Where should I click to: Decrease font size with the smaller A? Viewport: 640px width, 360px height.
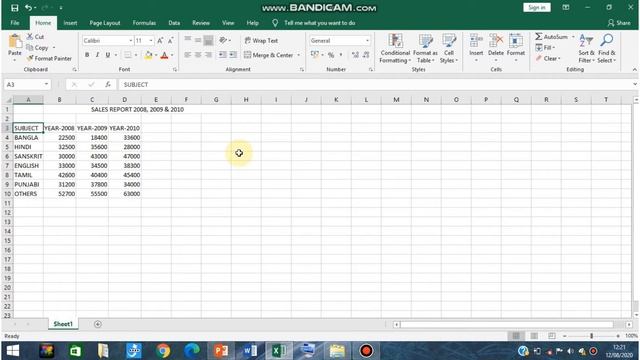(x=171, y=40)
